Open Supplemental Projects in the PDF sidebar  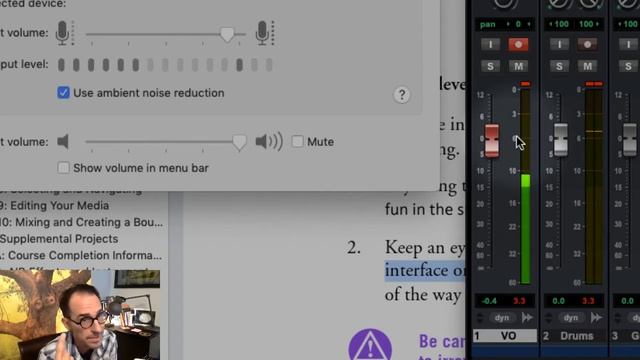click(x=59, y=239)
